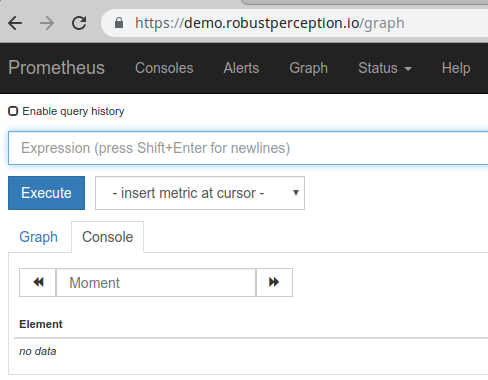Click the Execute button
Image resolution: width=488 pixels, height=380 pixels.
pyautogui.click(x=46, y=193)
